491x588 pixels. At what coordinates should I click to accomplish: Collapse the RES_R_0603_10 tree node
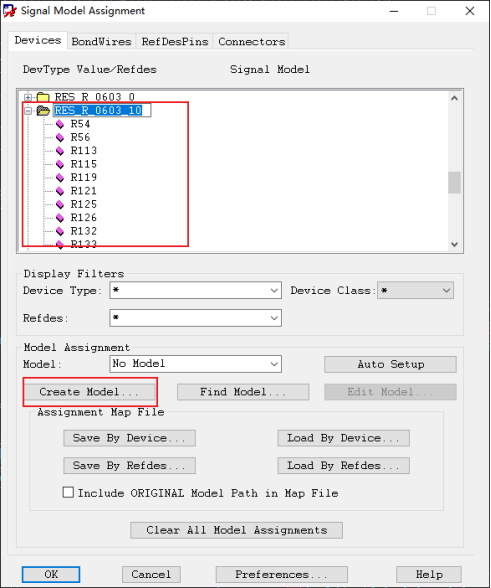pos(28,111)
